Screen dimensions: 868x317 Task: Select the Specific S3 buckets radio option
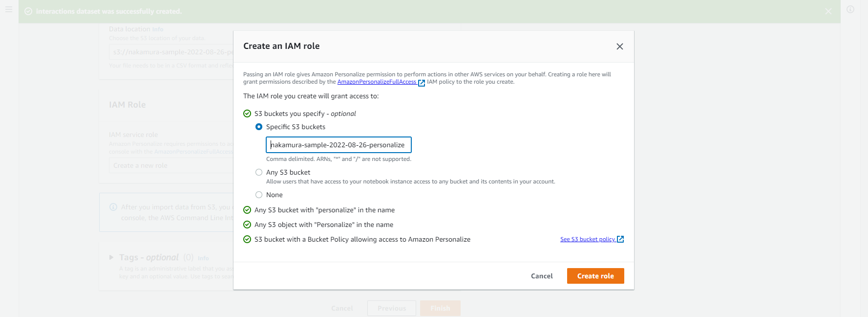coord(259,127)
